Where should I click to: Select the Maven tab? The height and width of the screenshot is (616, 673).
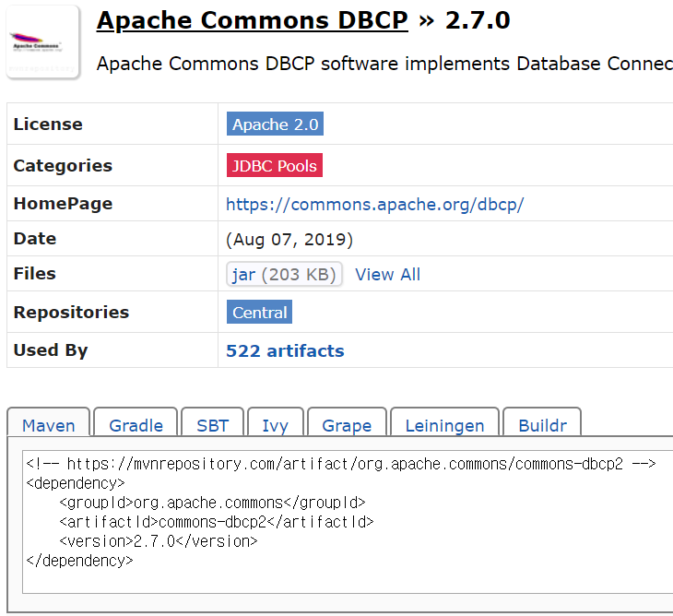(x=49, y=425)
